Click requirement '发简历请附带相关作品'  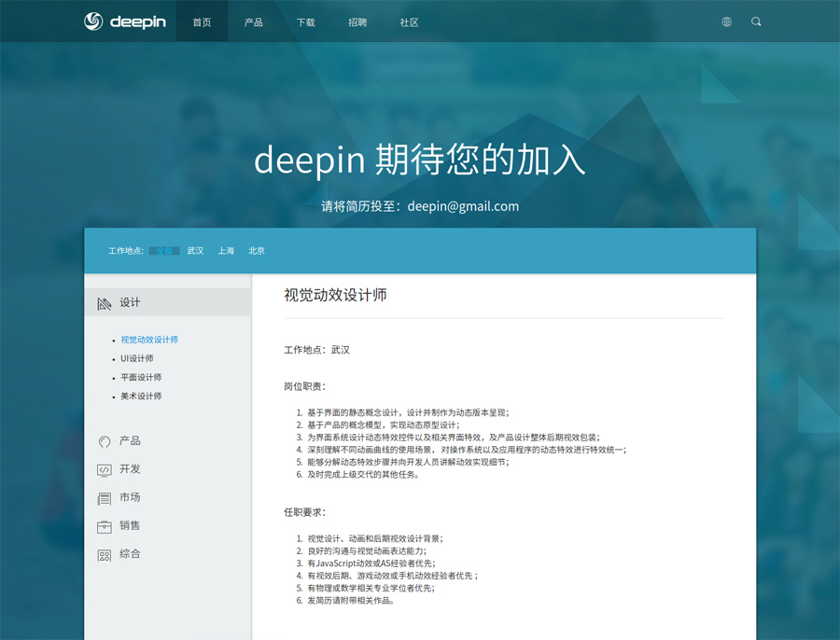pyautogui.click(x=351, y=601)
